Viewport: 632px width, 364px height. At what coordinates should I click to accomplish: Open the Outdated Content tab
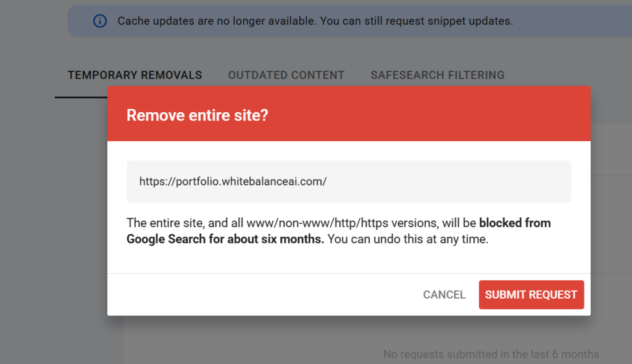pos(286,75)
